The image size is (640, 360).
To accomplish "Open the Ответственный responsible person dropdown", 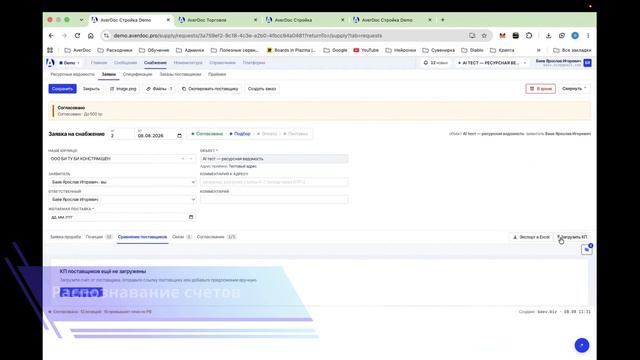I will click(122, 200).
